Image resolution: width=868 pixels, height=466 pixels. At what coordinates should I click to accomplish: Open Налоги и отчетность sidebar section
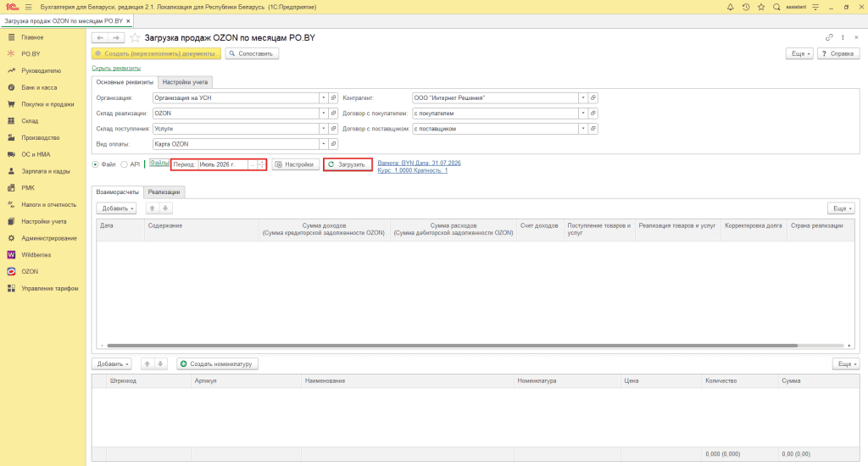(48, 205)
